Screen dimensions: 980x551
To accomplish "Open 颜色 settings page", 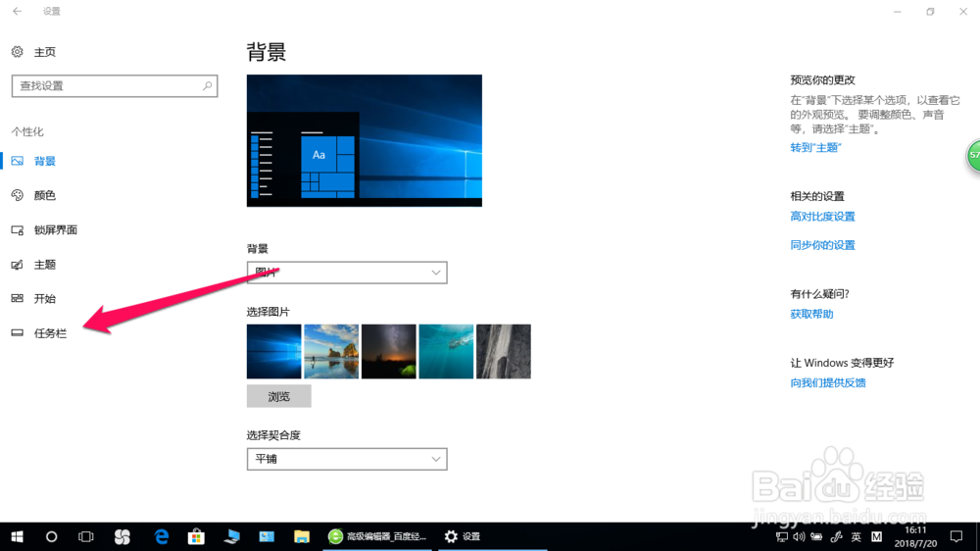I will pos(45,196).
